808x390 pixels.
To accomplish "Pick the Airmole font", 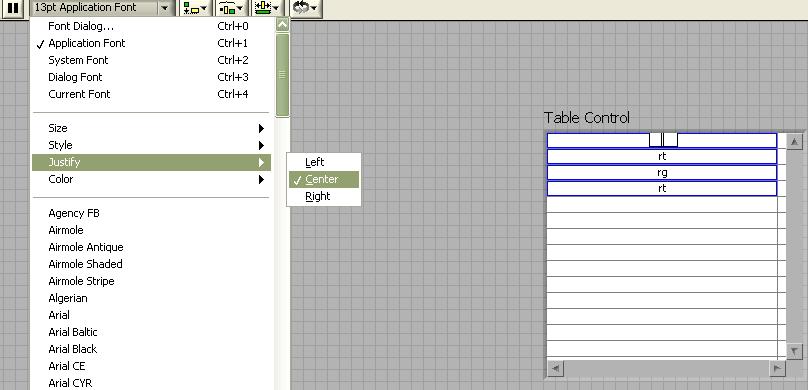I will coord(151,230).
